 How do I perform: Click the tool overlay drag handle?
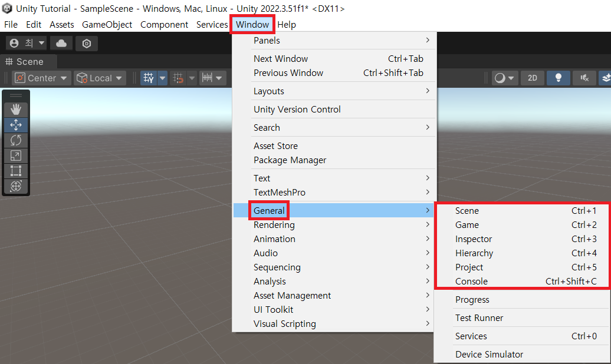click(15, 95)
